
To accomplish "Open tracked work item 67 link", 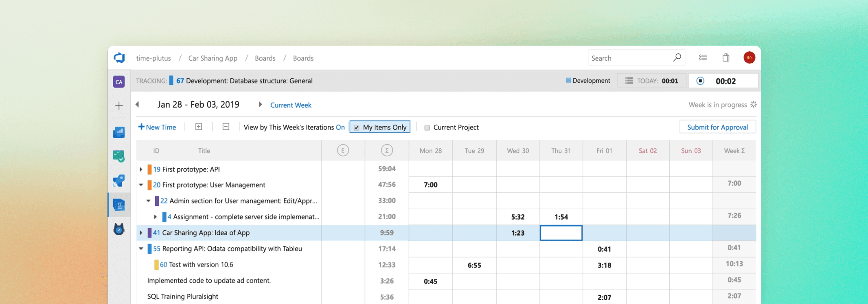I will [x=180, y=81].
